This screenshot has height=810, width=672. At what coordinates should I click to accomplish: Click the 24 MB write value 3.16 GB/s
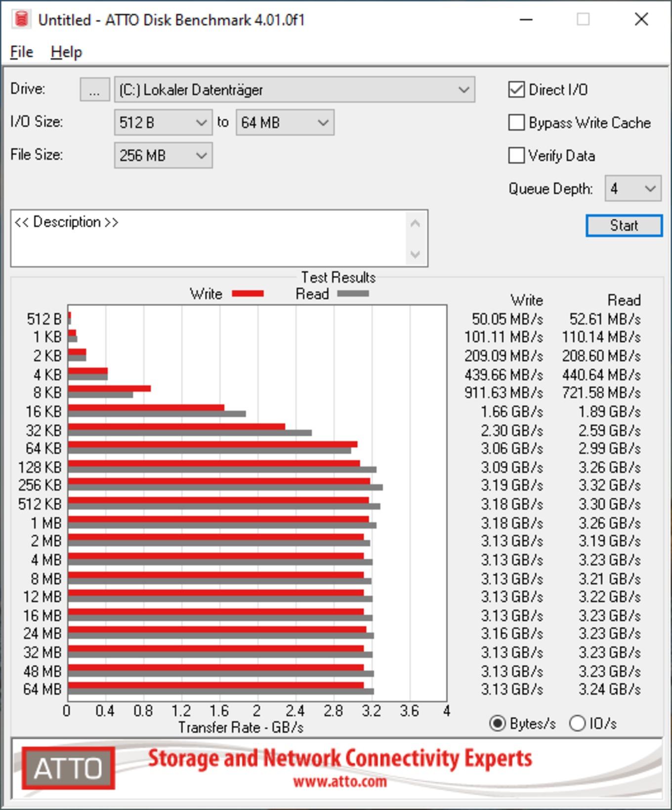coord(512,634)
